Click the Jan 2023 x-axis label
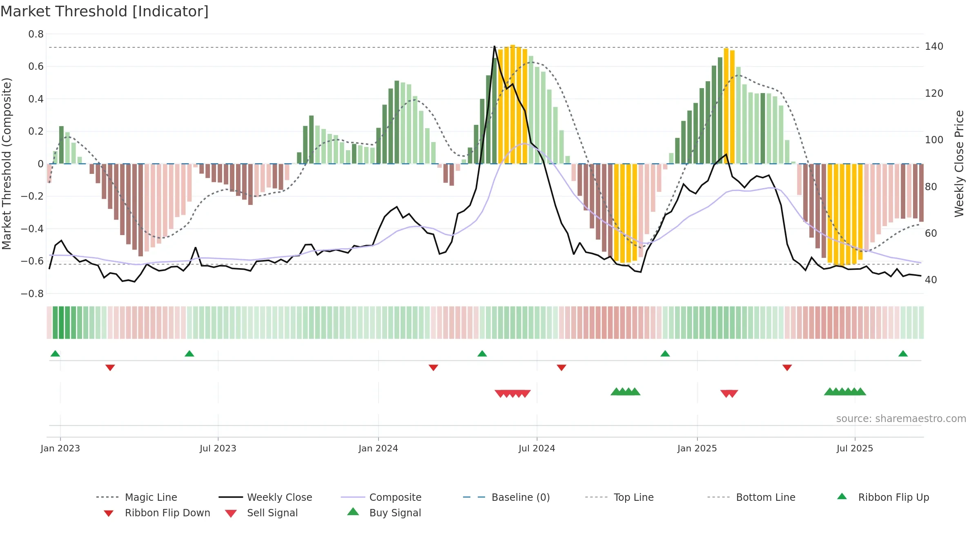Image resolution: width=980 pixels, height=551 pixels. 60,448
